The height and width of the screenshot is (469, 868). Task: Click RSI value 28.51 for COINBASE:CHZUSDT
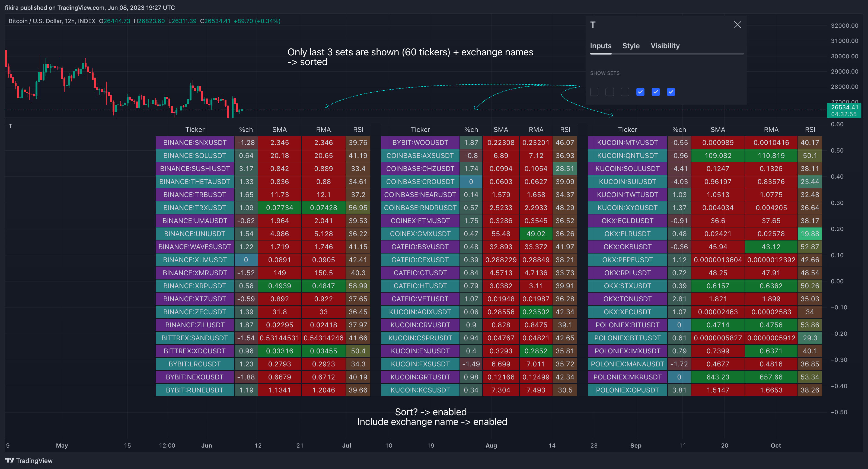[x=565, y=169]
